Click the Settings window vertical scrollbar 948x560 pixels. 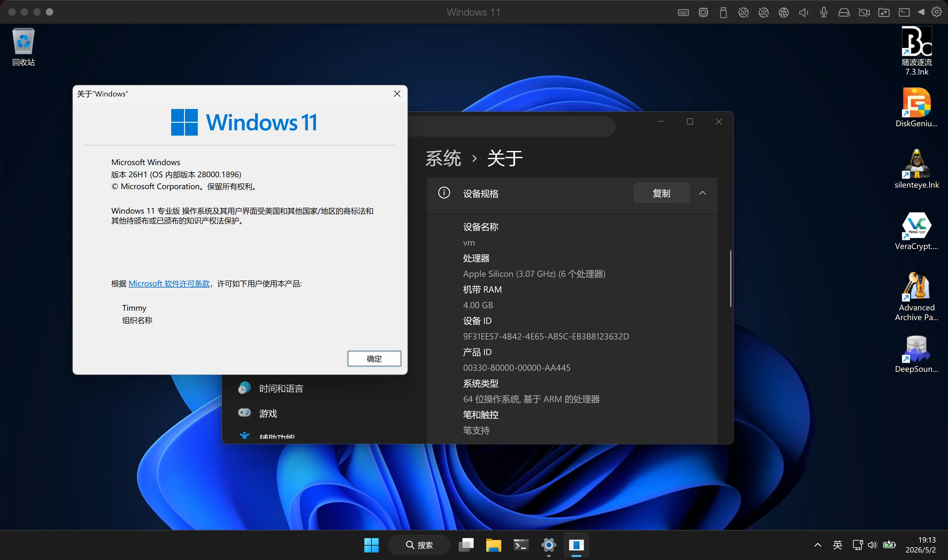click(x=730, y=278)
